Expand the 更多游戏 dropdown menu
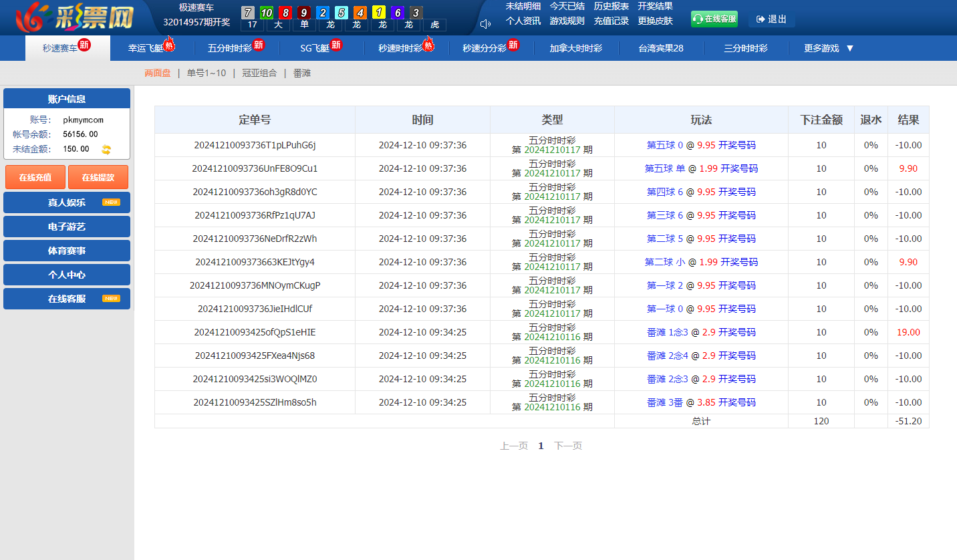The height and width of the screenshot is (560, 957). [829, 48]
